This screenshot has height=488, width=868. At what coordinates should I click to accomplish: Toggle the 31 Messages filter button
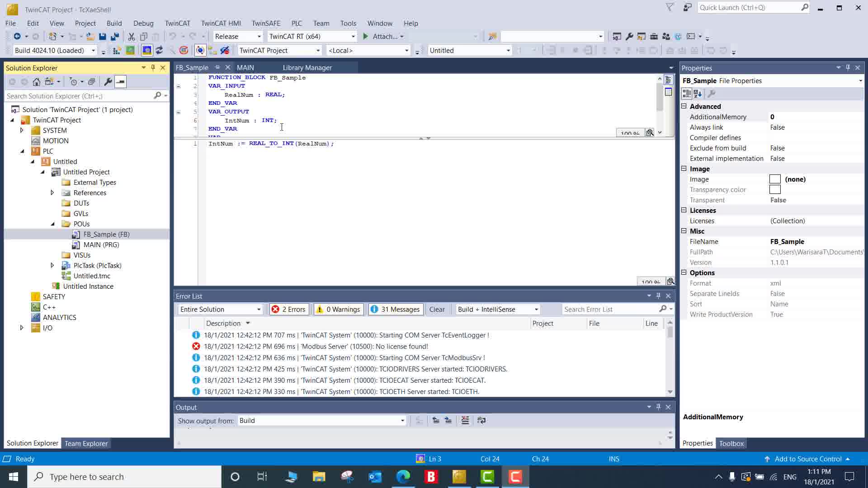pos(396,310)
